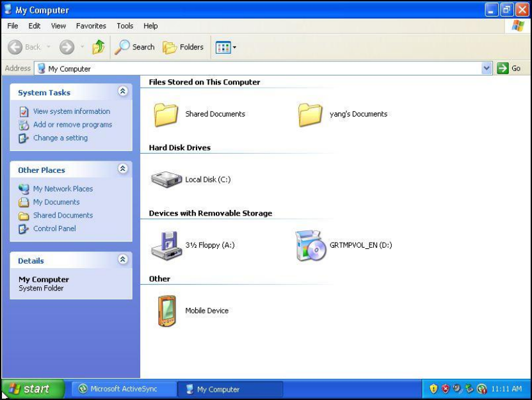Select the Local Disk (C:) drive icon

point(166,179)
